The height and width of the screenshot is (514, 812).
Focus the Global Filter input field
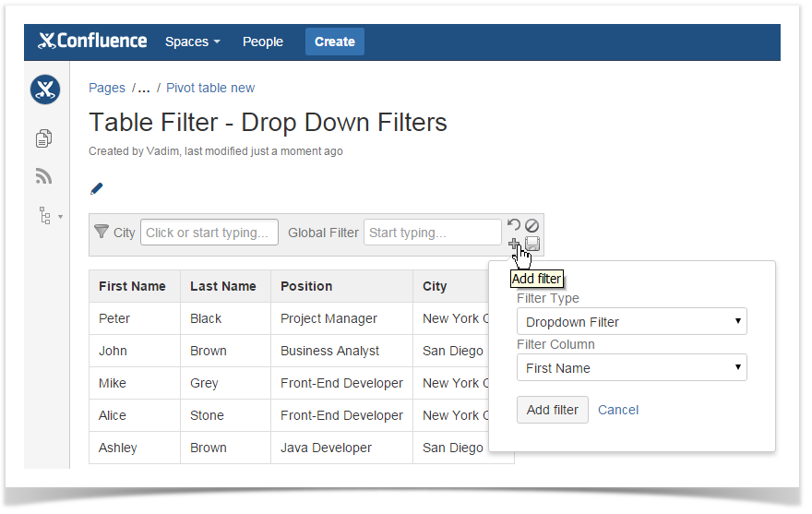432,233
